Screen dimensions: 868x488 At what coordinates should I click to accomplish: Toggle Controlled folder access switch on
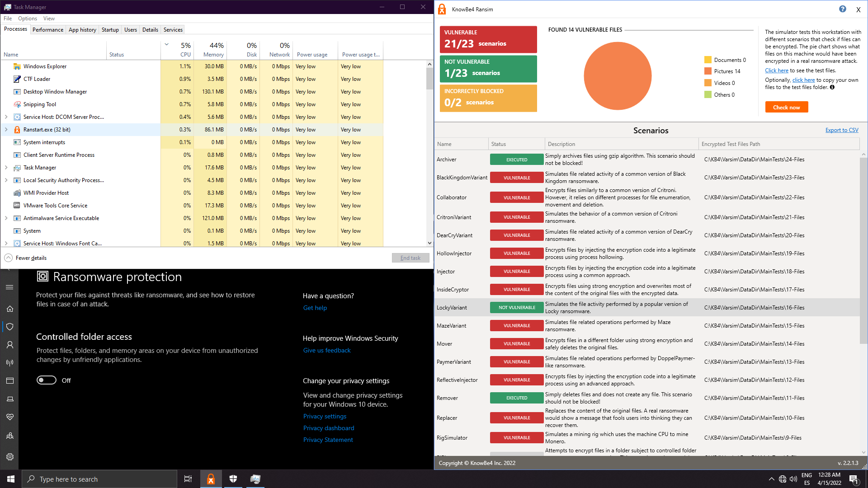click(47, 380)
